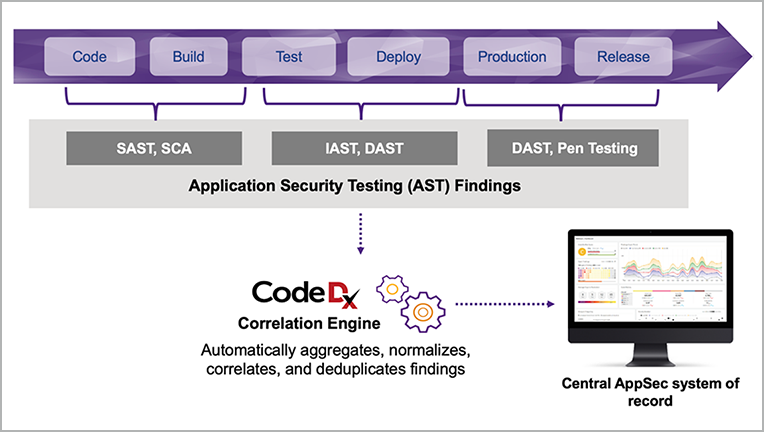Select the Deploy pipeline stage

coord(398,56)
